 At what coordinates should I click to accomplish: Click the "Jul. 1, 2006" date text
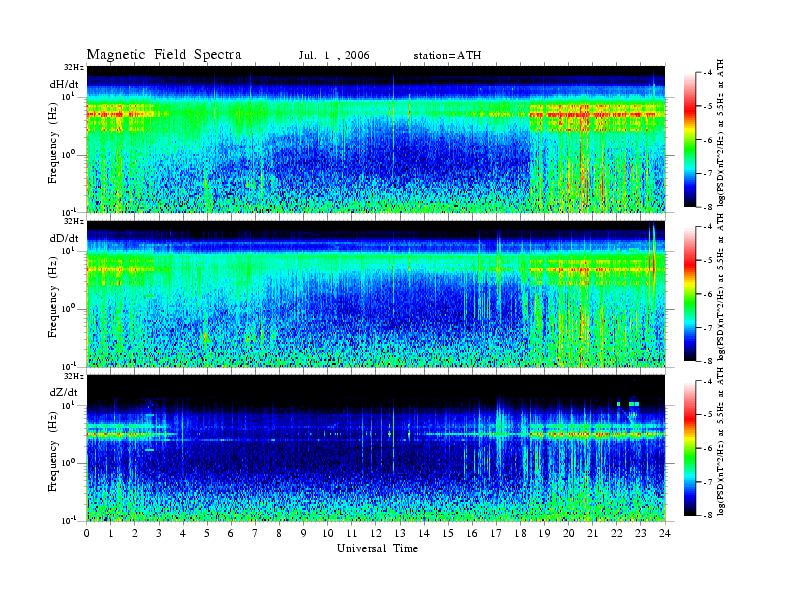pyautogui.click(x=334, y=56)
